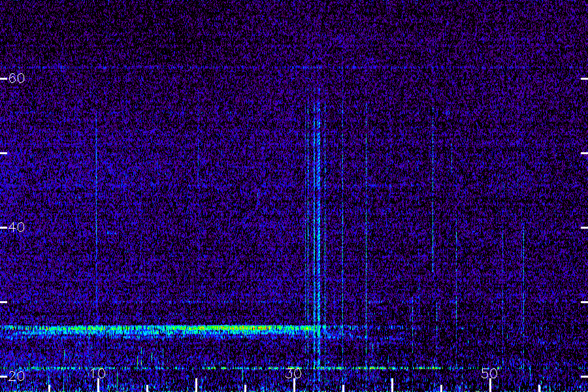Screen dimensions: 588x392
Task: Click the "50" time axis label
Action: 489,373
